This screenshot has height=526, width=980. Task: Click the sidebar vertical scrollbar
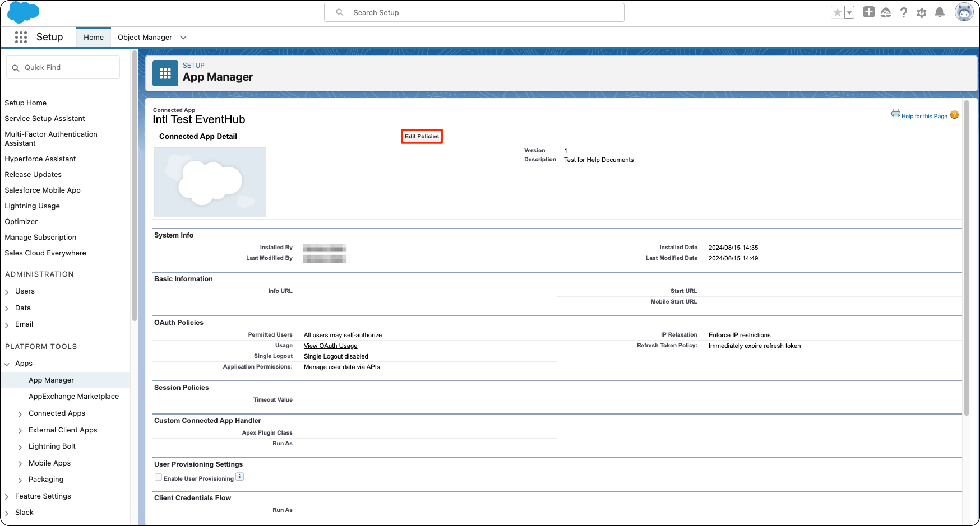[135, 185]
